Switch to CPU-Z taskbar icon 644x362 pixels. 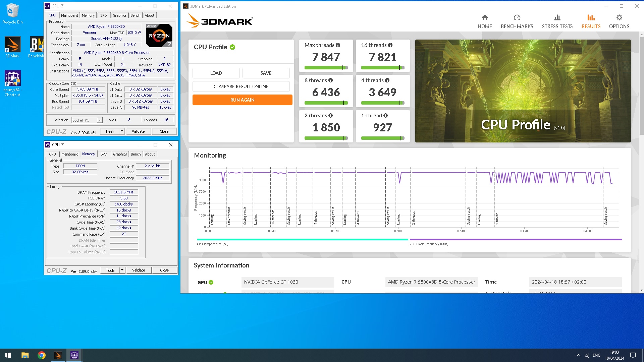(74, 355)
